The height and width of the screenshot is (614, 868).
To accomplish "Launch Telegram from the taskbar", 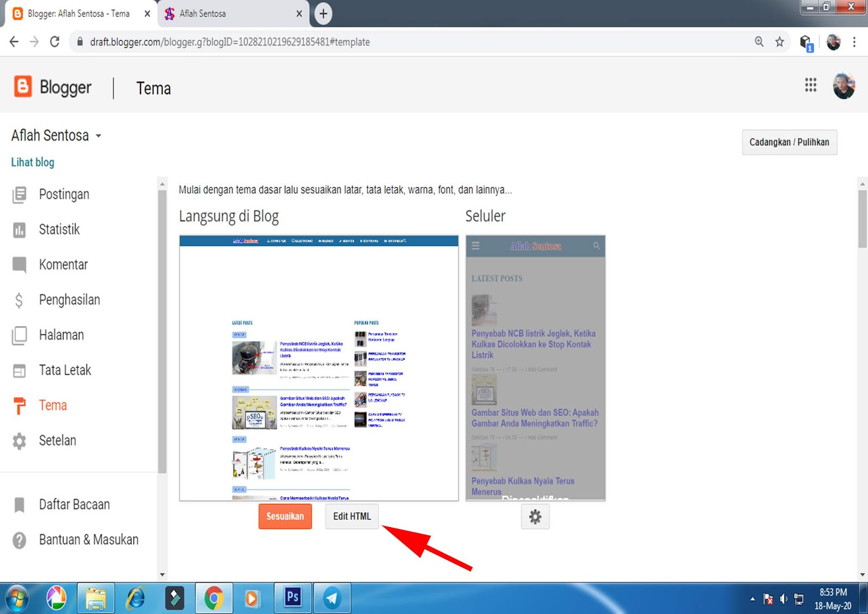I will 332,597.
